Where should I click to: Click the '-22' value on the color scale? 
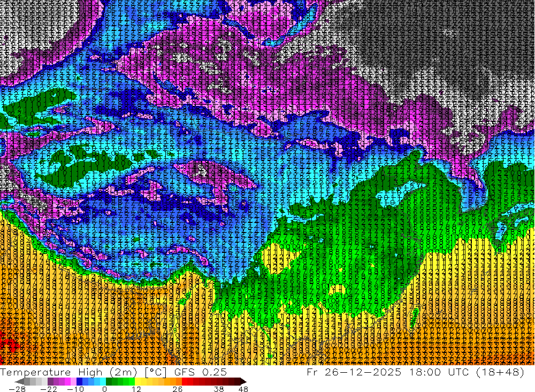coord(49,389)
